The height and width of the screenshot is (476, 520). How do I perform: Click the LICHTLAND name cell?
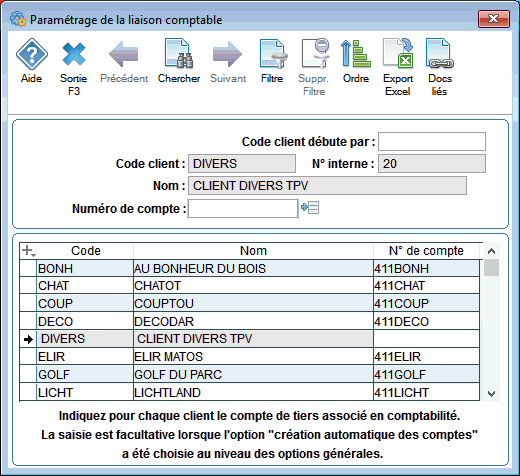253,392
